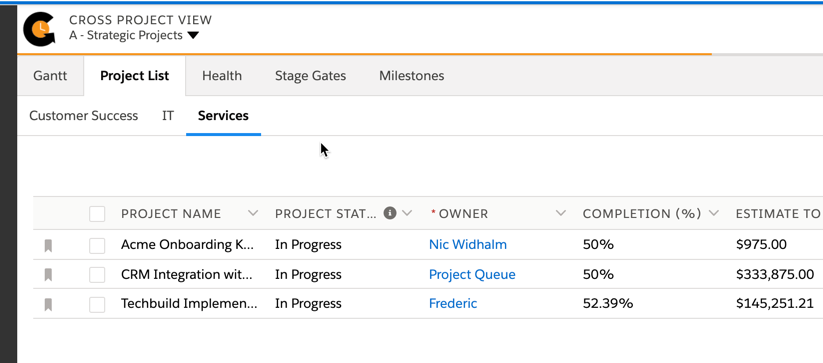Open A - Strategic Projects view dropdown

point(193,36)
